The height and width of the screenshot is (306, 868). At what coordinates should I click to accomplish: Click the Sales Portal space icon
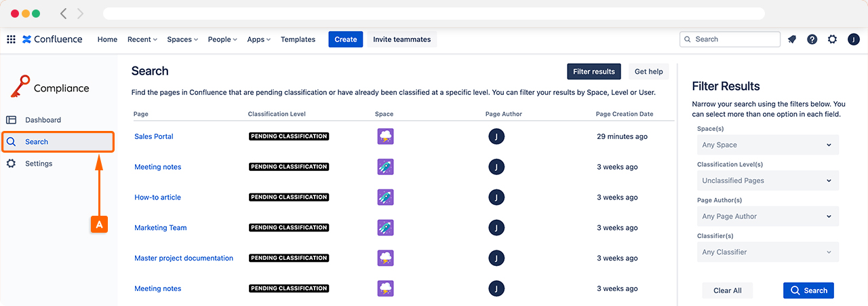click(385, 136)
